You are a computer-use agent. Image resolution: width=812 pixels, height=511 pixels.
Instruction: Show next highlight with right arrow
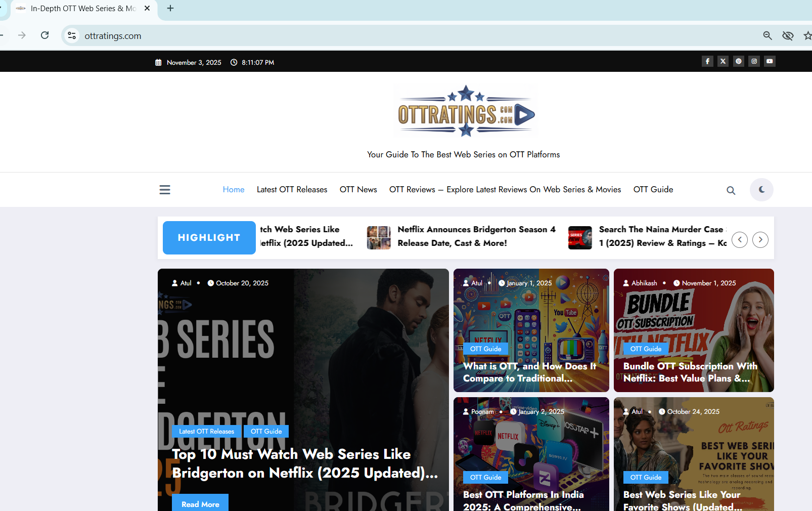point(760,239)
